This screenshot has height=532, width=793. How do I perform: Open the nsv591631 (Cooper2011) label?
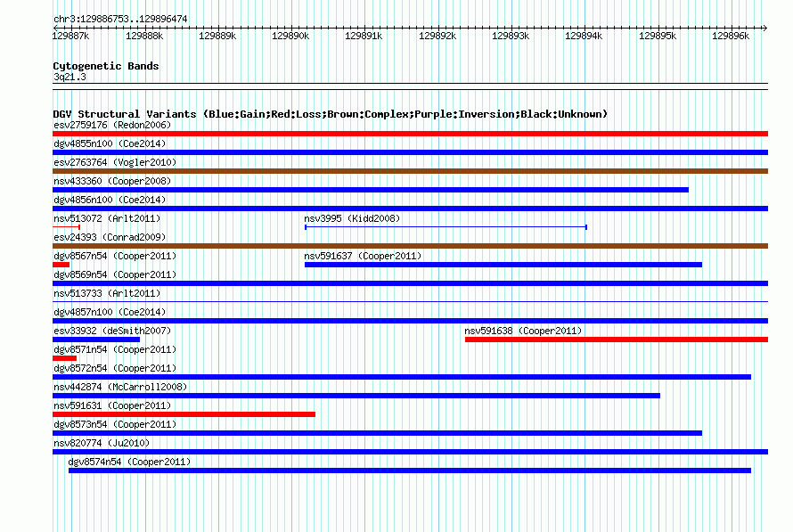click(x=112, y=405)
